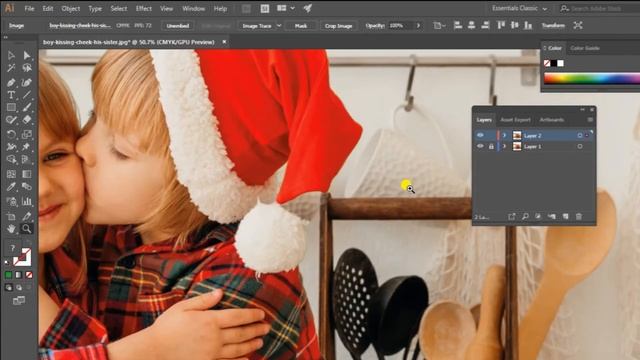Select the Puppet Warp pin tool
640x360 pixels.
tap(27, 147)
